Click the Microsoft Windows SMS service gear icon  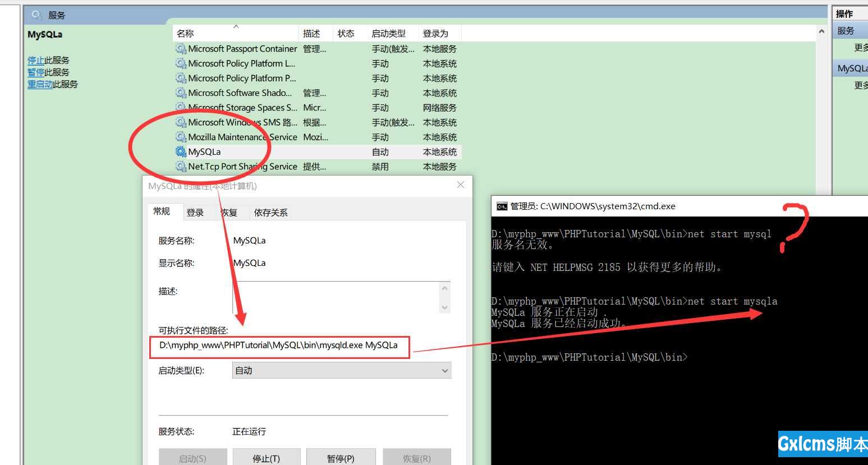(x=181, y=122)
